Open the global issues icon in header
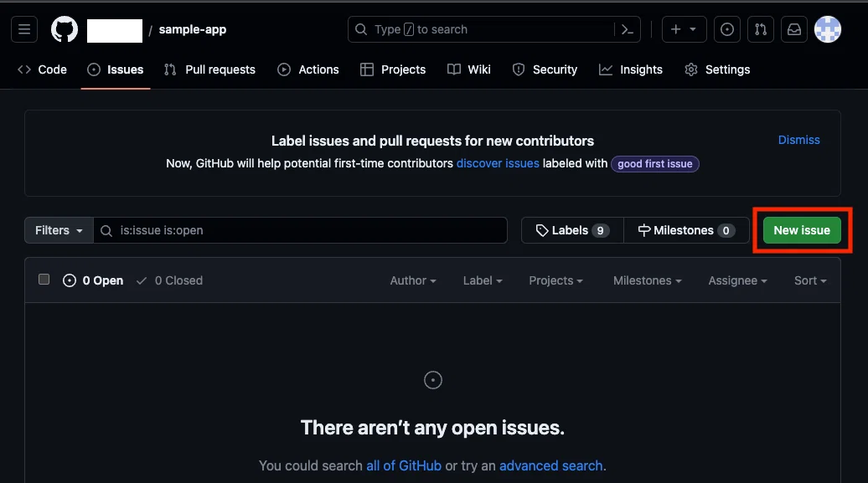The width and height of the screenshot is (868, 483). (x=727, y=29)
